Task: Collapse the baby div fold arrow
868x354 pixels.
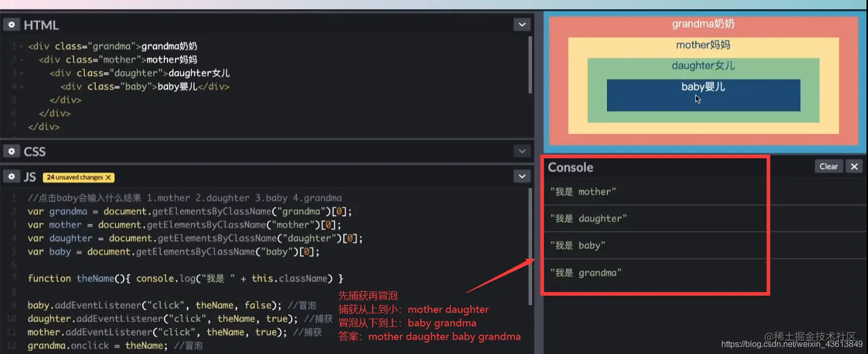Action: 22,87
